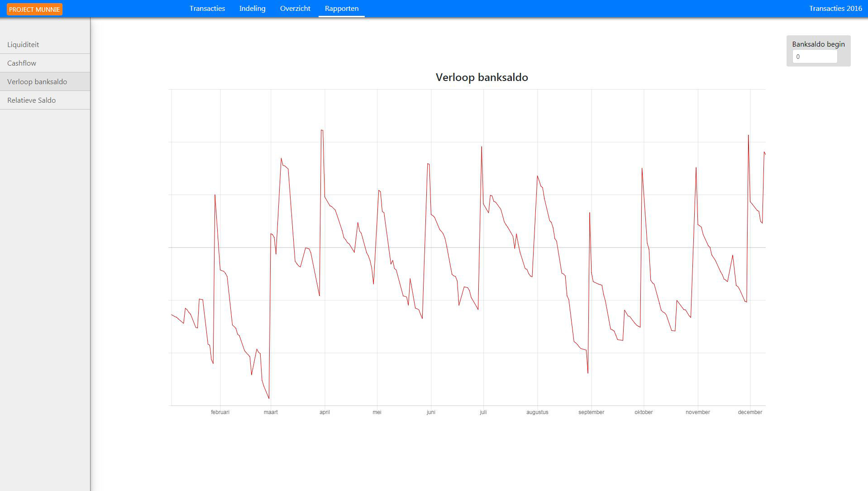
Task: Open the Relatieve Saldo report
Action: (x=32, y=100)
